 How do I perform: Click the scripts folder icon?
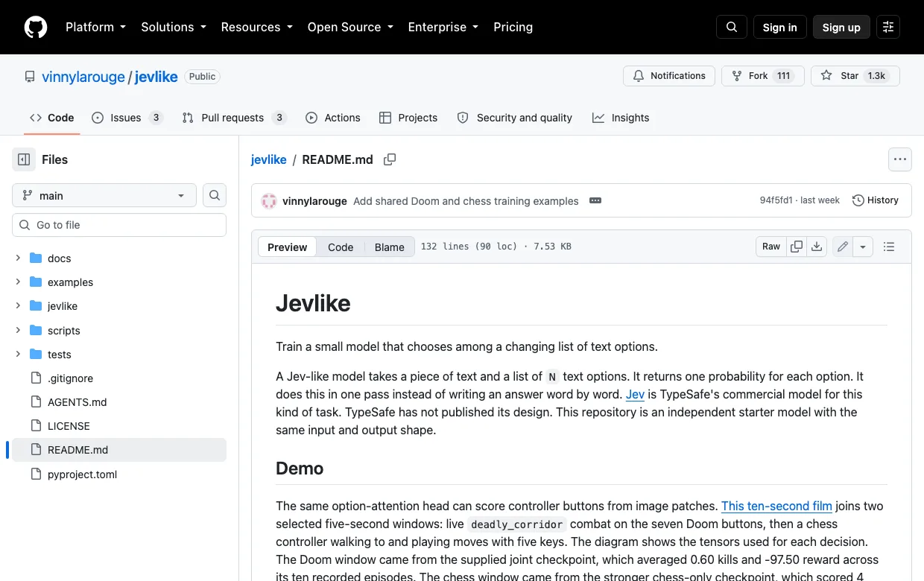click(36, 331)
